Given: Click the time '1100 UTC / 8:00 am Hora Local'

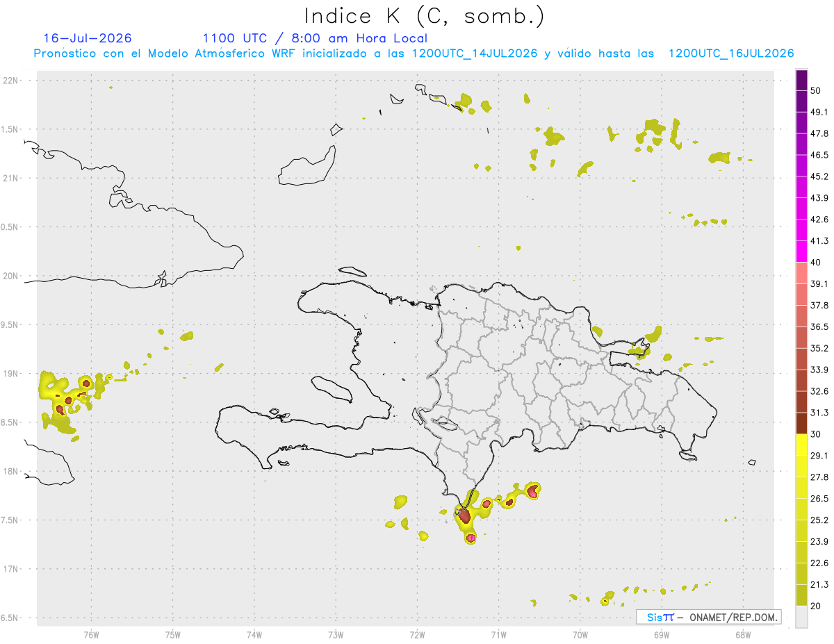Looking at the screenshot, I should click(x=315, y=38).
